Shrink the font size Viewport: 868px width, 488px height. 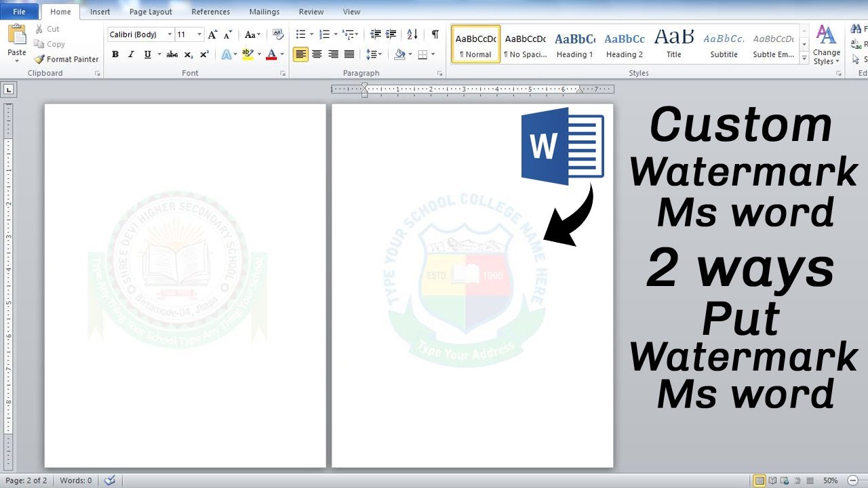(228, 35)
